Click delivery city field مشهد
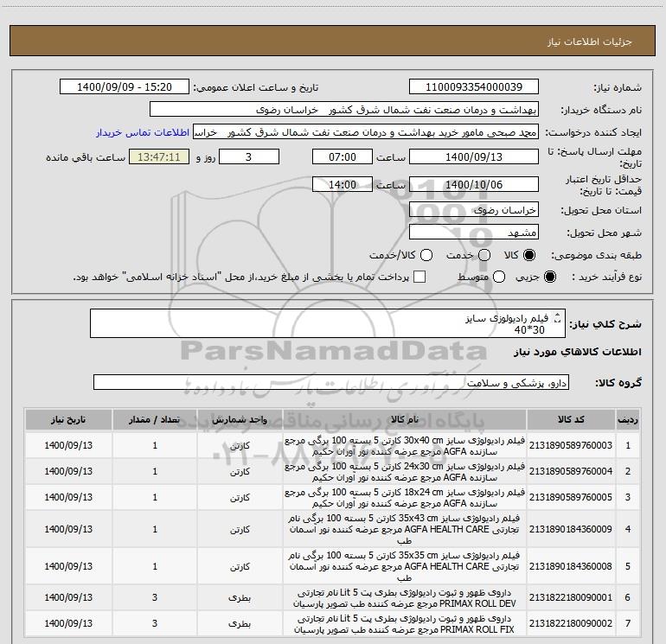This screenshot has height=644, width=666. point(474,233)
